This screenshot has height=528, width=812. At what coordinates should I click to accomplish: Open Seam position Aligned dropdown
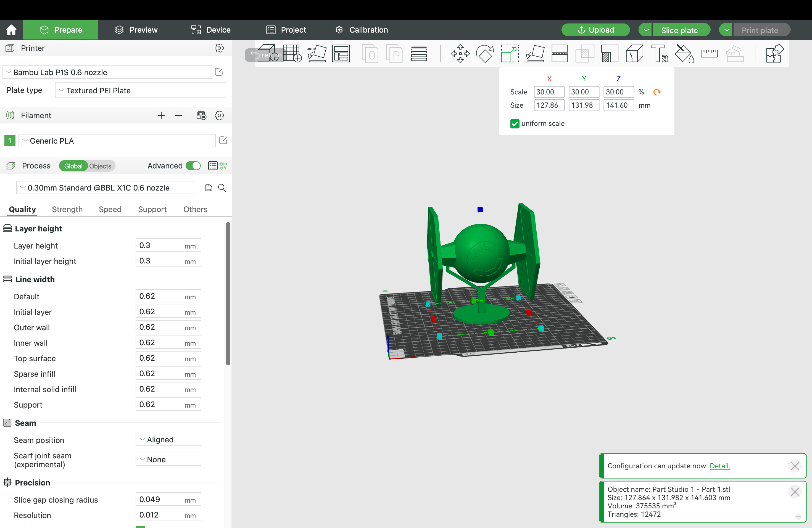click(x=168, y=440)
